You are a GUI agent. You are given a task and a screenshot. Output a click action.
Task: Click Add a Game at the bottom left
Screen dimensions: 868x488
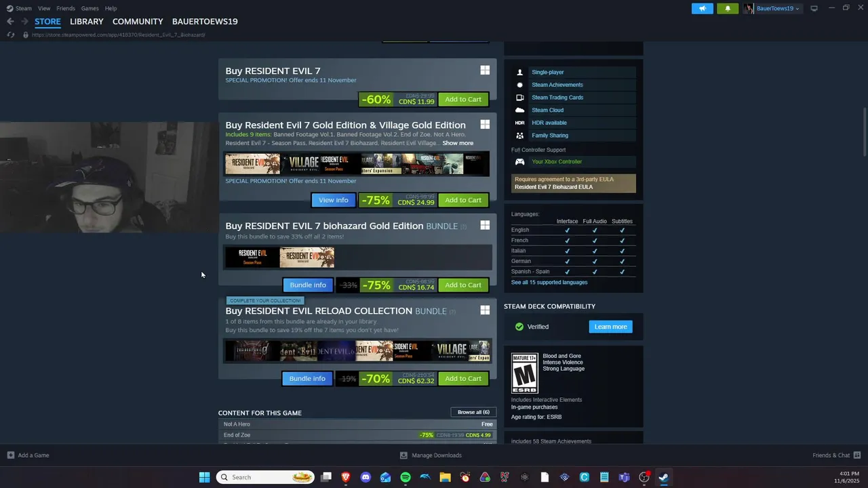(x=28, y=455)
